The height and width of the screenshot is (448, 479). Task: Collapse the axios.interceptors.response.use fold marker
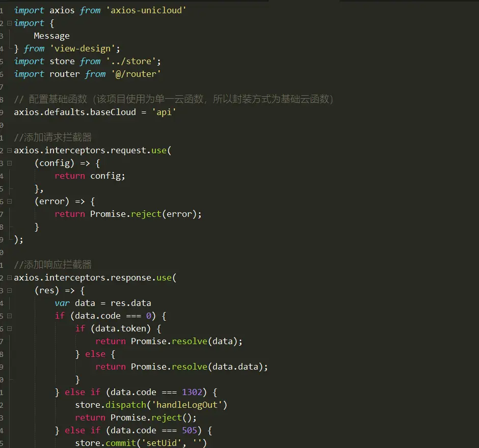point(9,278)
